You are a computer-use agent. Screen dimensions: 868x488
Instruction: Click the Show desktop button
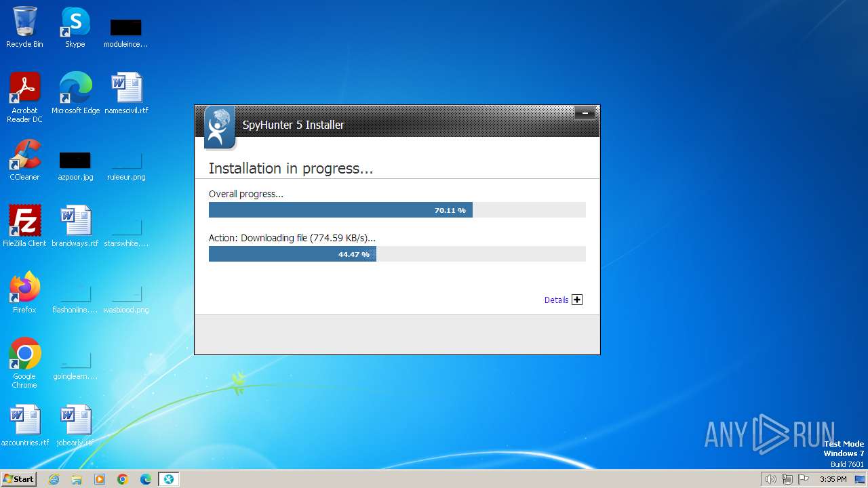[861, 479]
